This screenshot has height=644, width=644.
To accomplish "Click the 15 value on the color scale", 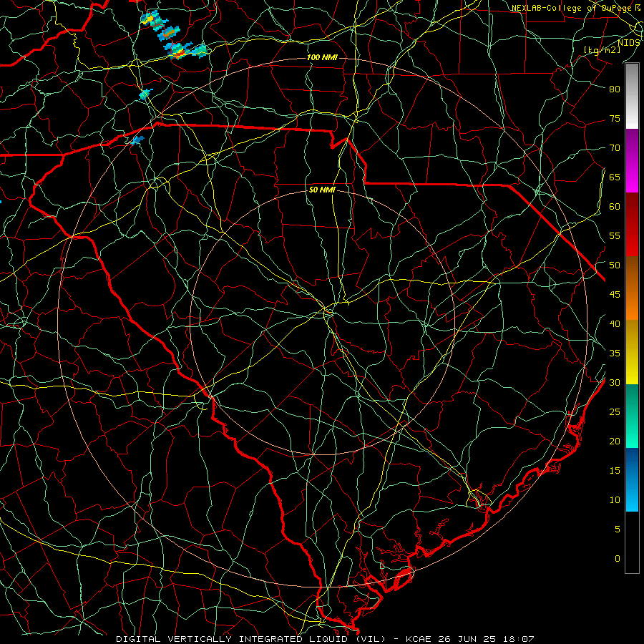I will tap(615, 471).
